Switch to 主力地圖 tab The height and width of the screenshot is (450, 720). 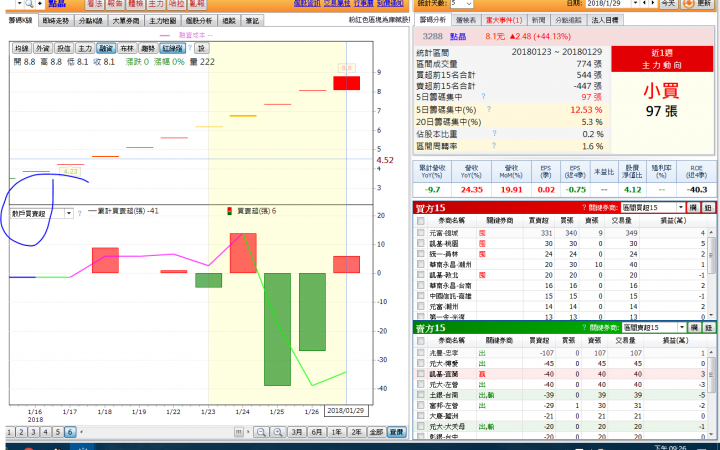click(163, 21)
